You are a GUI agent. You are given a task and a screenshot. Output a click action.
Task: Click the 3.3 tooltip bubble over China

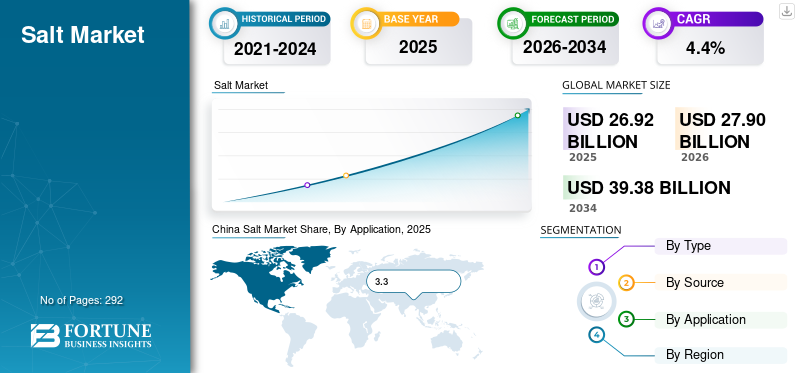coord(414,282)
